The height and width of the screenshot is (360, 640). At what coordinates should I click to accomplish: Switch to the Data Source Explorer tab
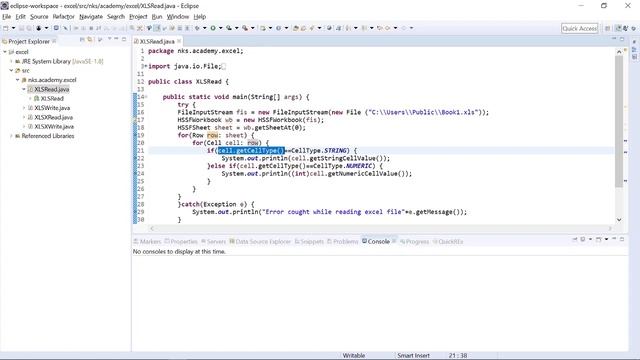pyautogui.click(x=260, y=242)
